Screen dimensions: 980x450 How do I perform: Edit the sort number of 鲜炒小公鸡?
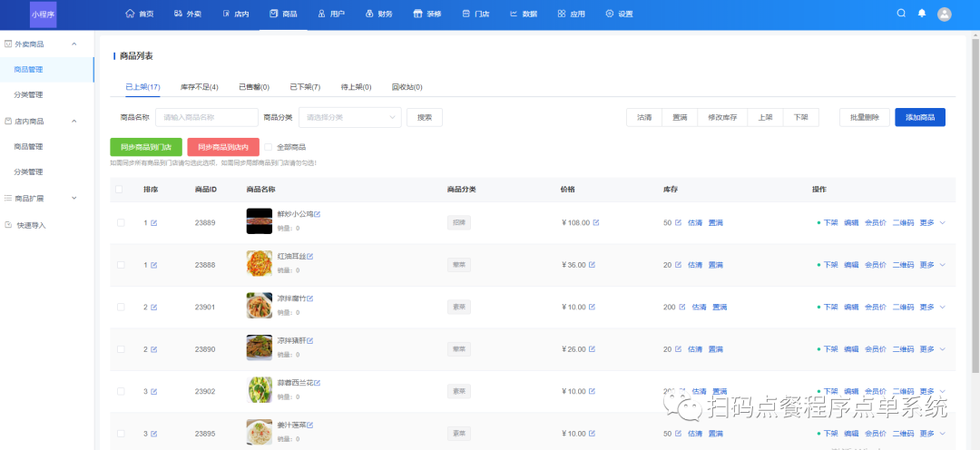tap(153, 222)
